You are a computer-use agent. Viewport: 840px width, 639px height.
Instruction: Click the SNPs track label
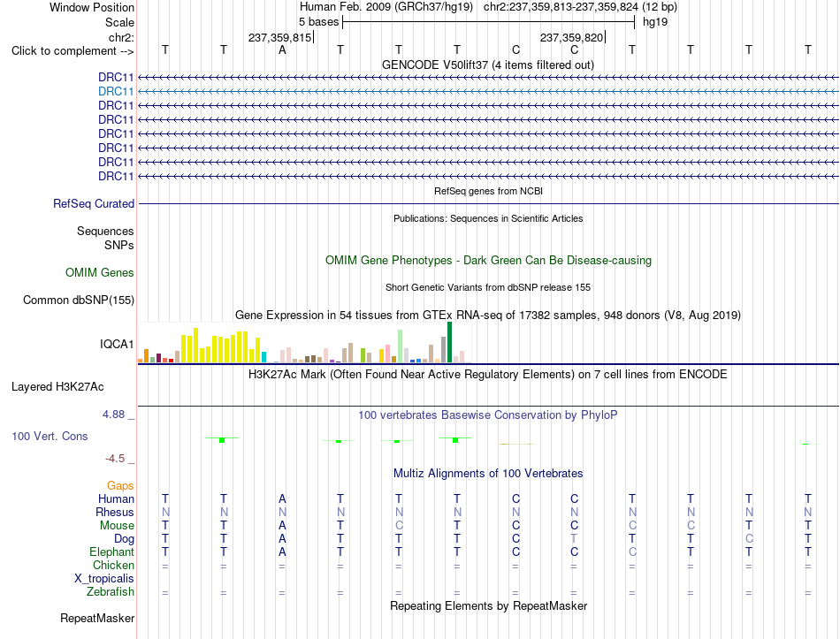click(x=119, y=245)
